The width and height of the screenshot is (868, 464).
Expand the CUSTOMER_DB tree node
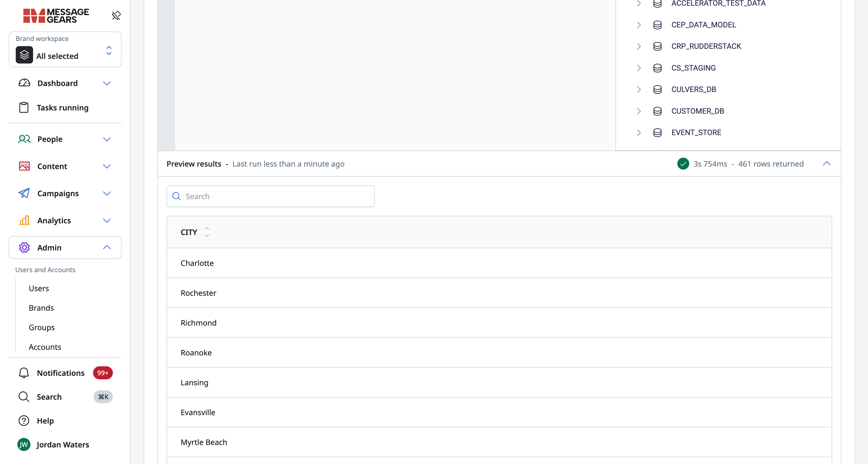[639, 111]
